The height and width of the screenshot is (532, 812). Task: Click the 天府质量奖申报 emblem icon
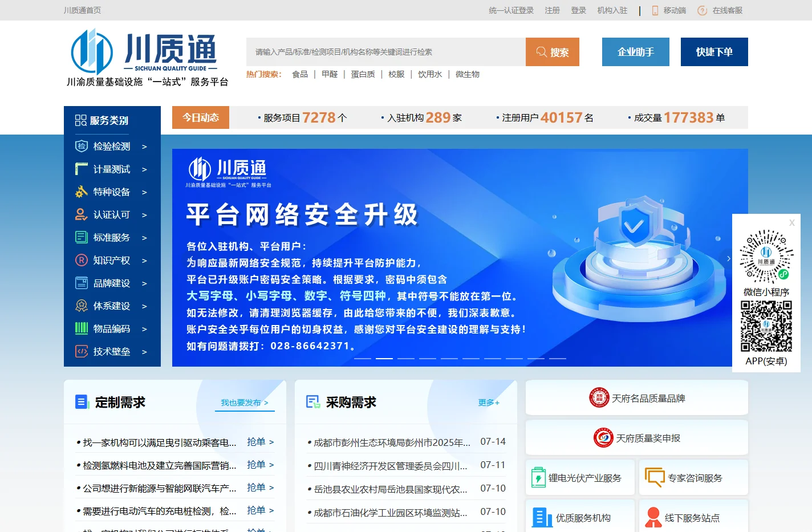click(603, 438)
